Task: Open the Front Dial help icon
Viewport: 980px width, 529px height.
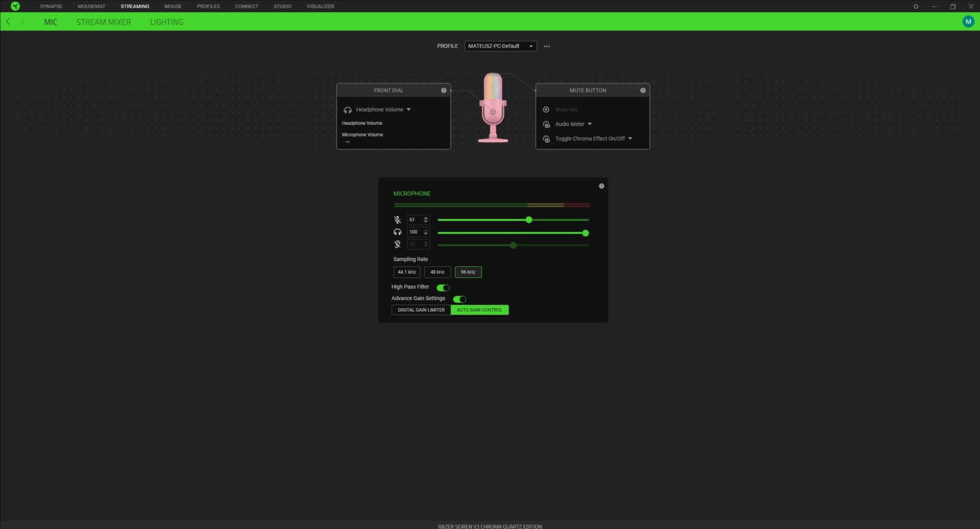Action: point(444,91)
